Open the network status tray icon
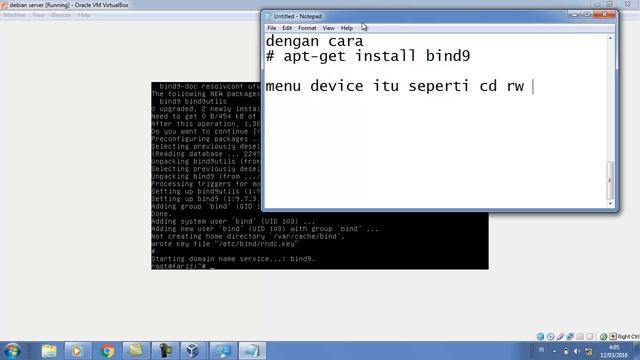 (588, 351)
